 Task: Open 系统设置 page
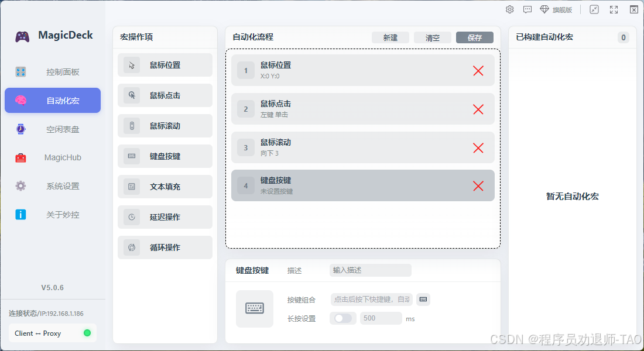pos(53,186)
